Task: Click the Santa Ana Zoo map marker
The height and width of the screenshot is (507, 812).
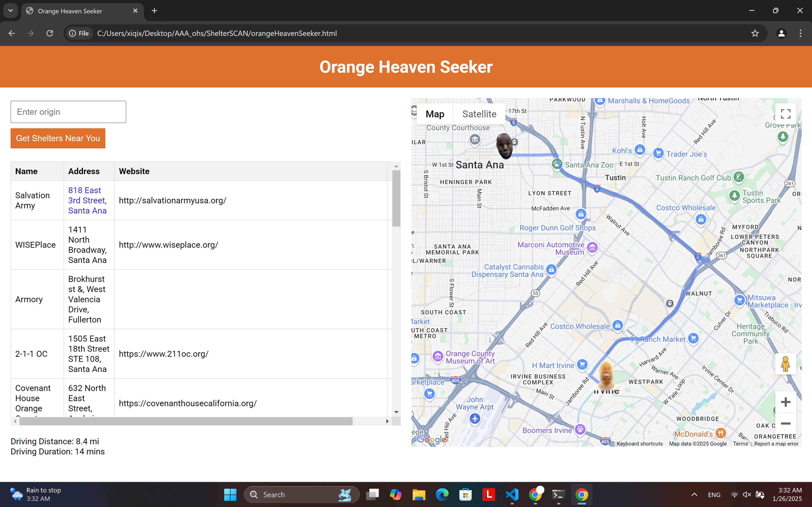Action: click(x=557, y=164)
